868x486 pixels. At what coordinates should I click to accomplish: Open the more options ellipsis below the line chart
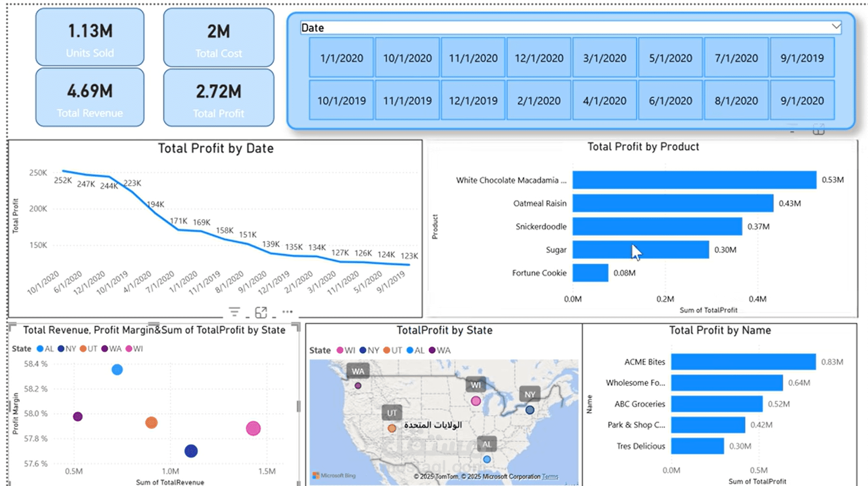(287, 312)
